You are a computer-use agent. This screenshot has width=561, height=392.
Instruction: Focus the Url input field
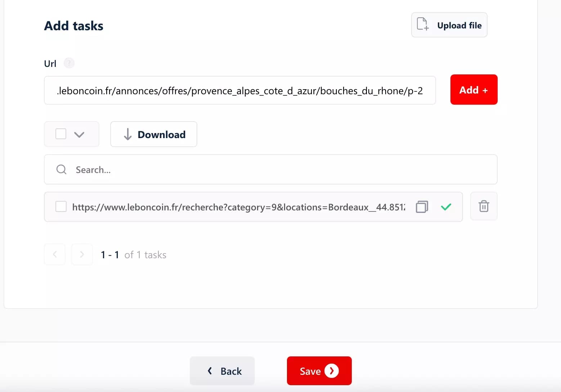click(x=239, y=91)
